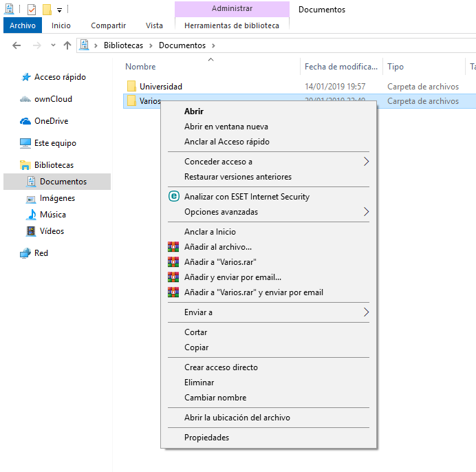The image size is (476, 472).
Task: Select the ownCloud cloud icon in sidebar
Action: click(x=25, y=99)
